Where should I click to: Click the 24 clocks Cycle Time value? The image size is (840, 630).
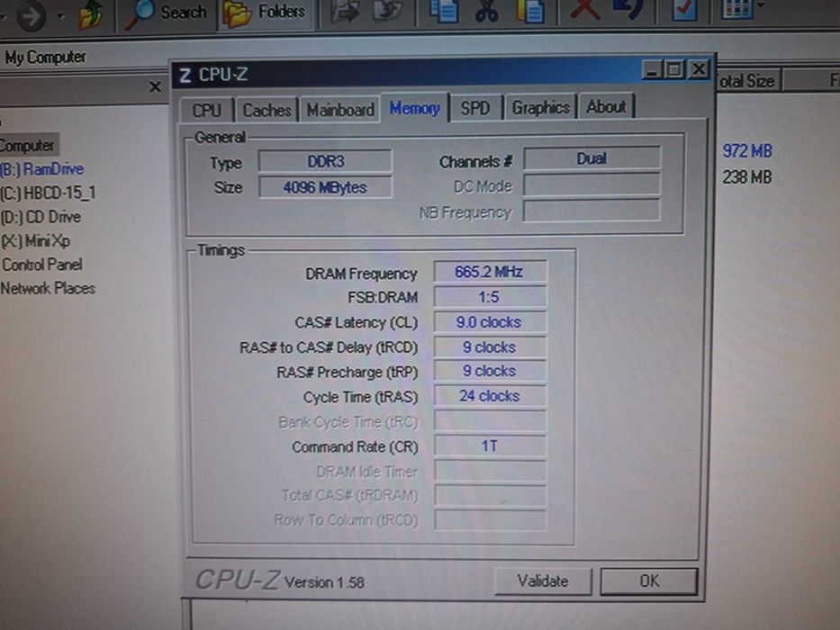pyautogui.click(x=490, y=396)
